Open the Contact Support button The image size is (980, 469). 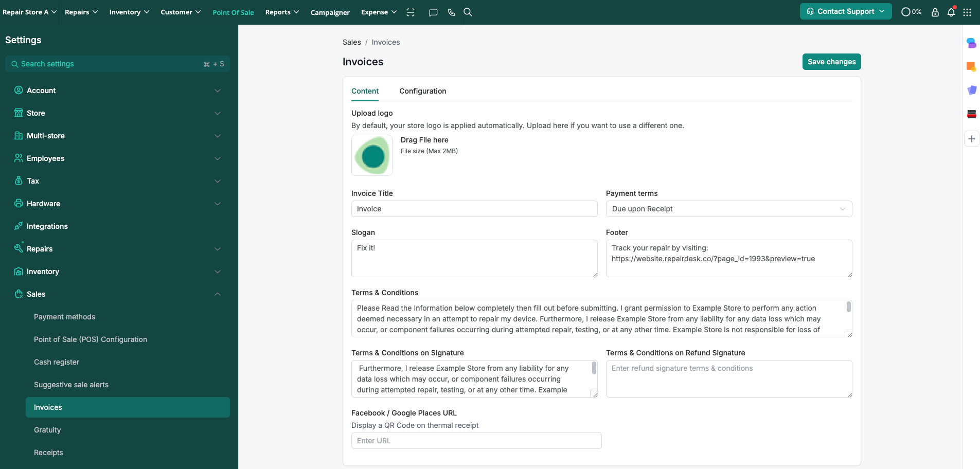845,11
